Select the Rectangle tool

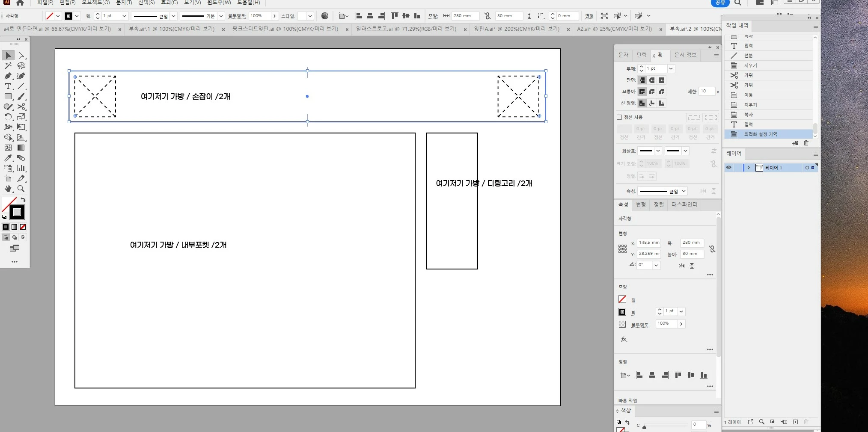coord(8,97)
